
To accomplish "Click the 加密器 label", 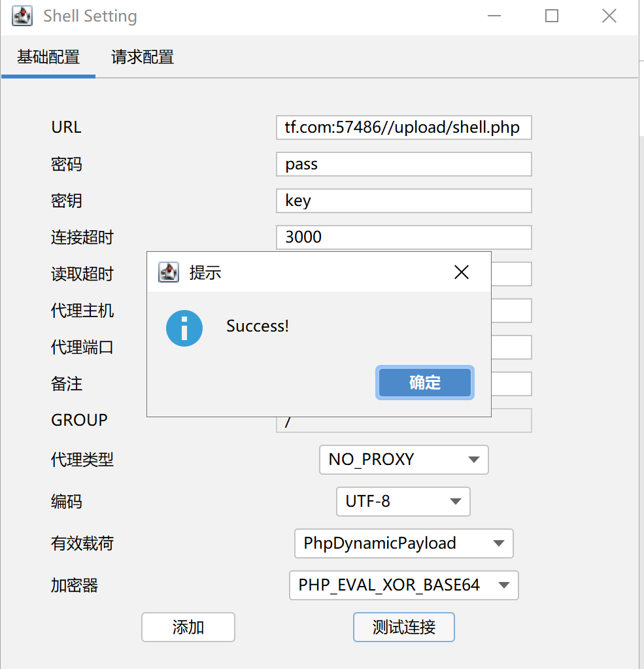I will (75, 585).
